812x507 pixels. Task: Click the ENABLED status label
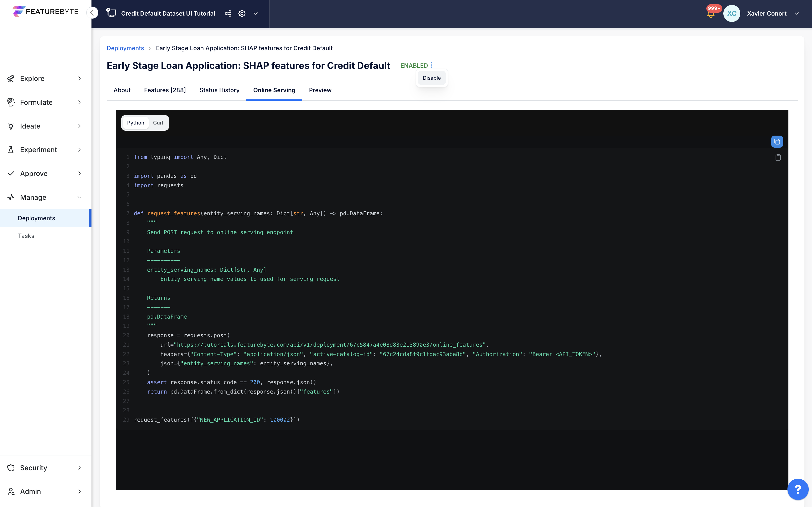(x=414, y=65)
